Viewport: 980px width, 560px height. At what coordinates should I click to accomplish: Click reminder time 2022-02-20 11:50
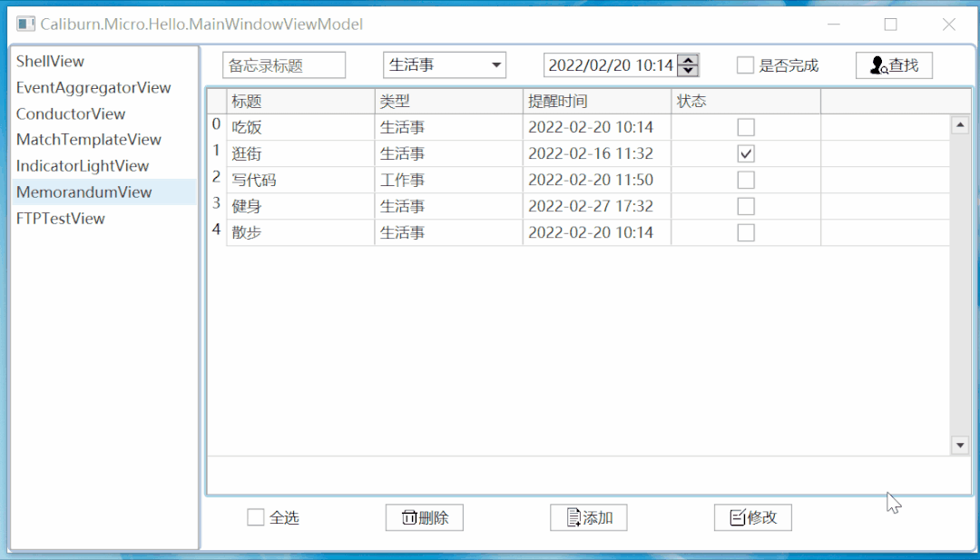pos(597,180)
